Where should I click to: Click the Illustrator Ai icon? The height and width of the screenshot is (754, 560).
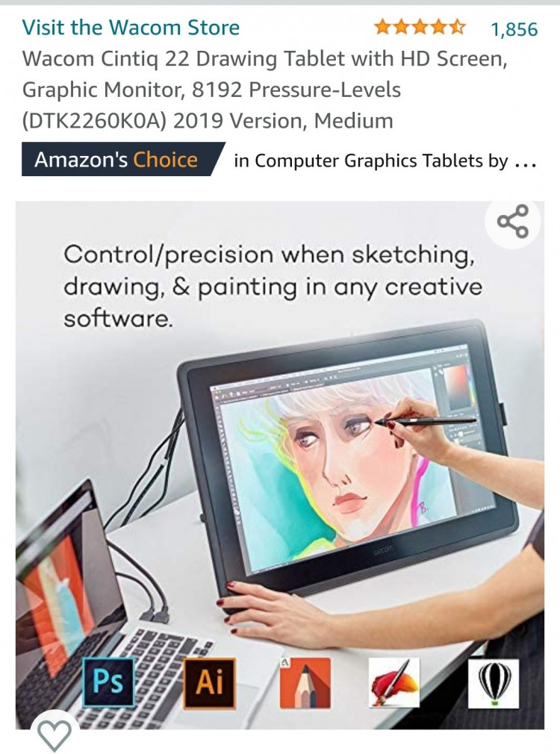point(210,683)
